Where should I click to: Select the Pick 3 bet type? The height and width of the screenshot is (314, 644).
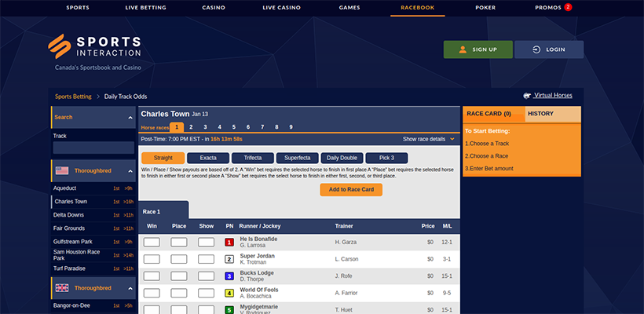click(386, 158)
